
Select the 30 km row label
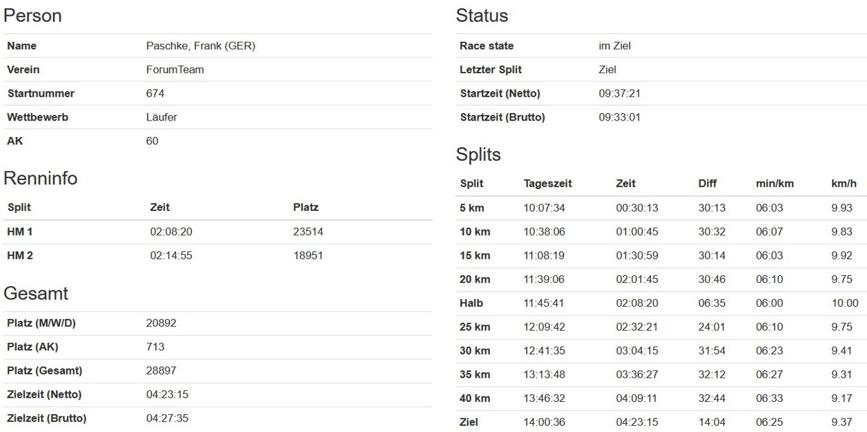(474, 351)
